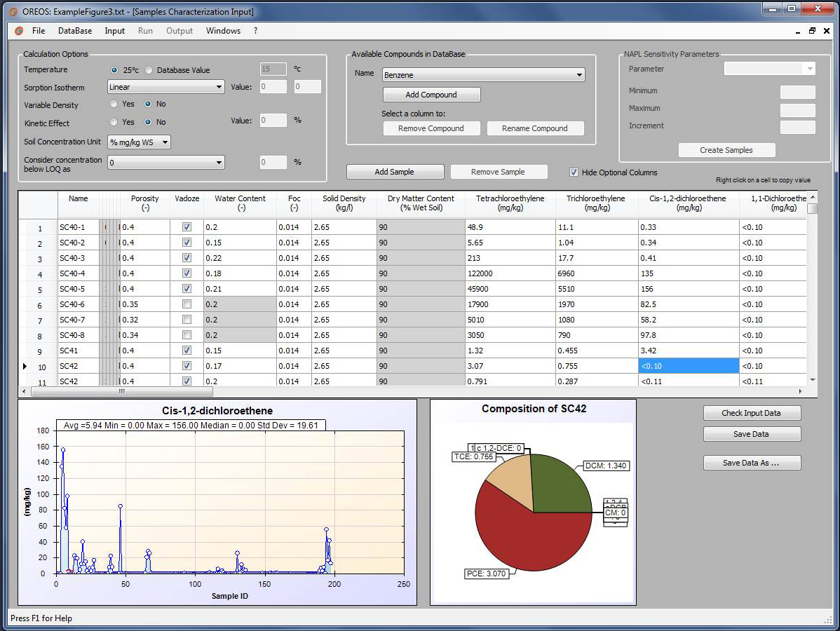Screen dimensions: 840x631
Task: Restore the inner child window
Action: (x=813, y=31)
